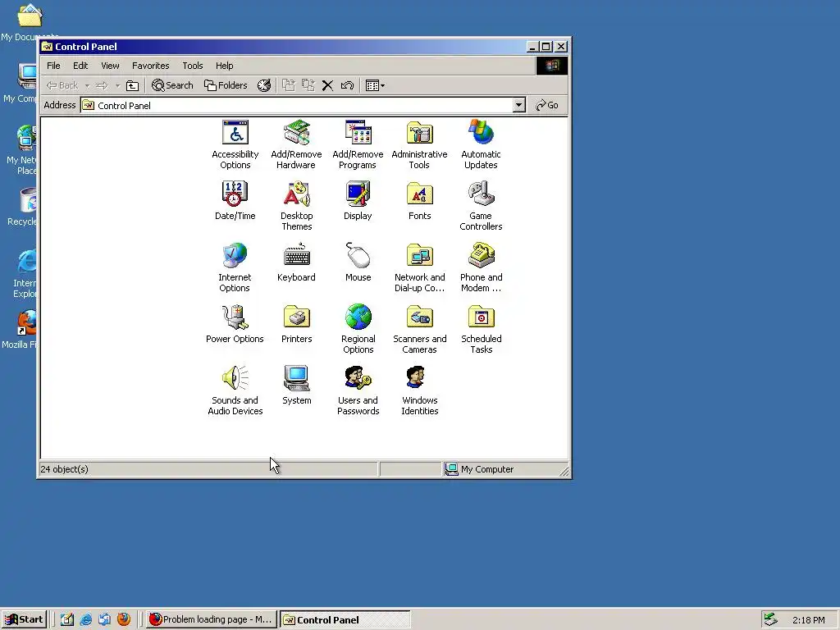This screenshot has height=630, width=840.
Task: Open Mouse settings icon
Action: (x=358, y=262)
